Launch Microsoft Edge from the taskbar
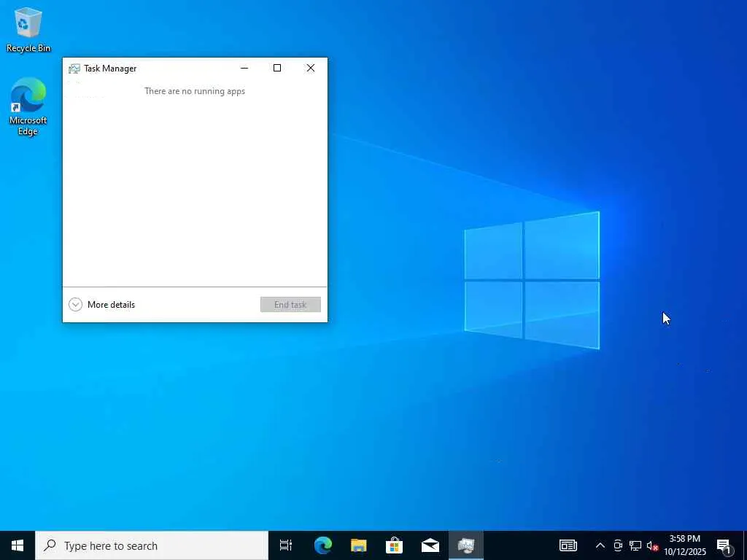 [323, 545]
